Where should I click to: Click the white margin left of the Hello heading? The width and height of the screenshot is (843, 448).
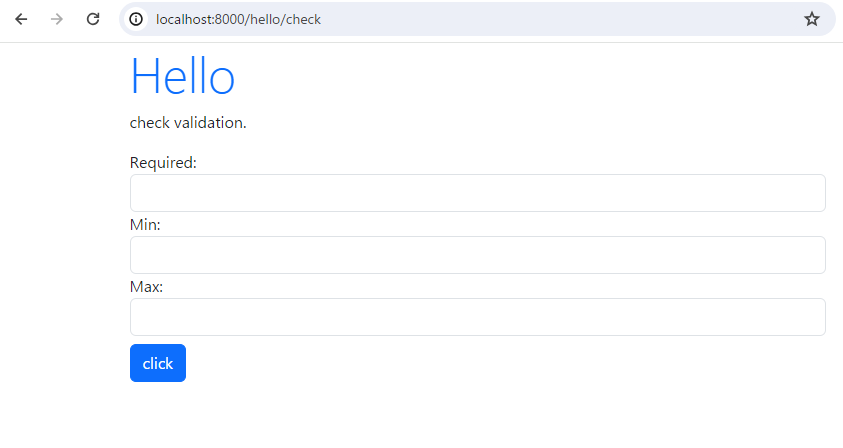(x=65, y=76)
